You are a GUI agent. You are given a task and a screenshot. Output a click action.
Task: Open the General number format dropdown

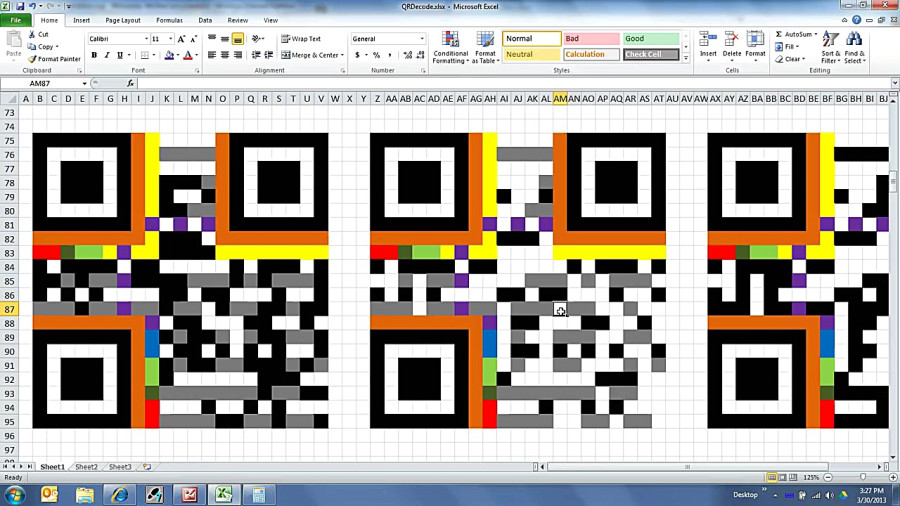[422, 39]
